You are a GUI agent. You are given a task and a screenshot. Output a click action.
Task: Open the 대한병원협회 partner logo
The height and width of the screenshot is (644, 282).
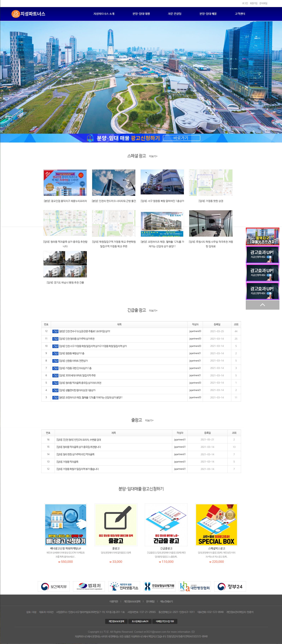pyautogui.click(x=195, y=586)
